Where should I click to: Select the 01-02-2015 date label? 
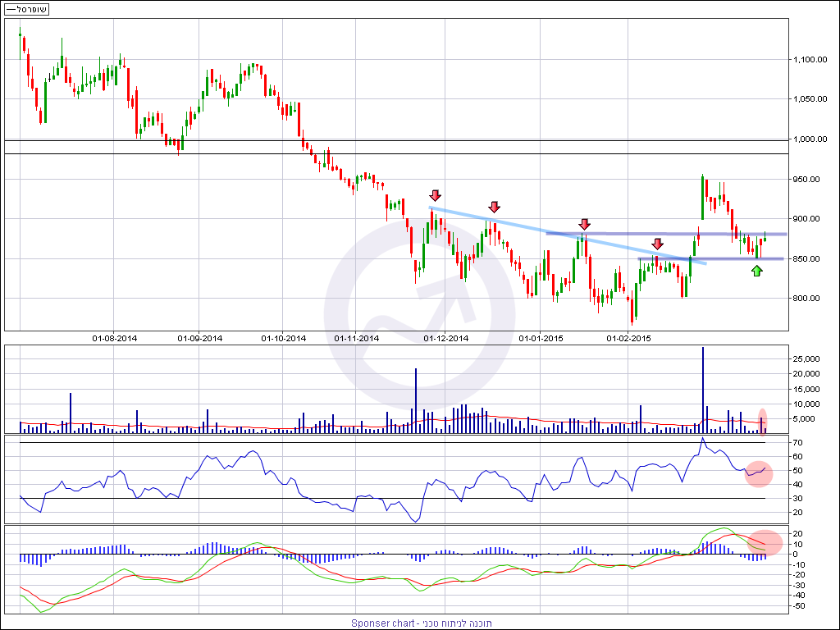(628, 337)
